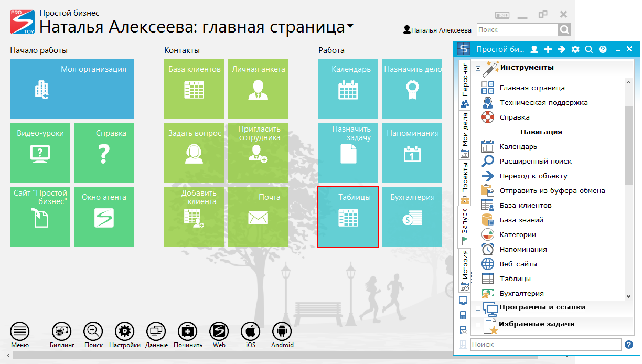Open the Назначить дело tile
The width and height of the screenshot is (642, 364).
click(x=412, y=89)
